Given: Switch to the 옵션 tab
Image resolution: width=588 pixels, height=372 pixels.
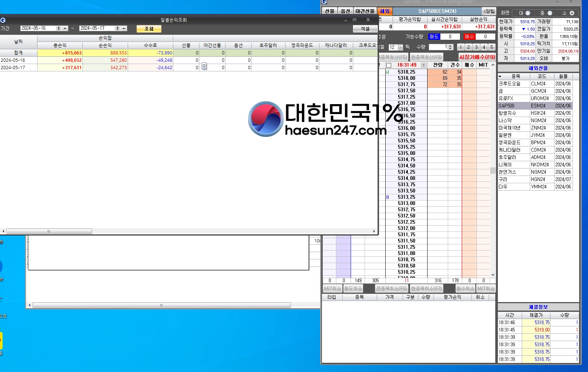Looking at the screenshot, I should coord(345,11).
